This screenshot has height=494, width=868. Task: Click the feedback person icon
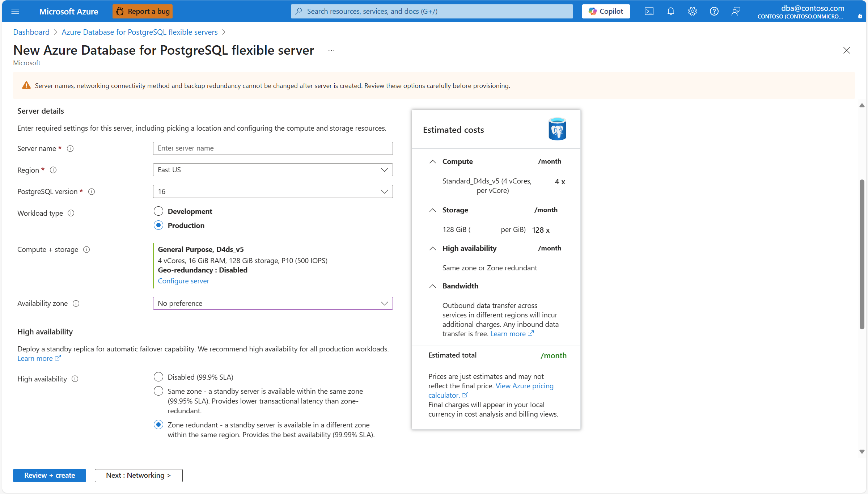(x=736, y=11)
